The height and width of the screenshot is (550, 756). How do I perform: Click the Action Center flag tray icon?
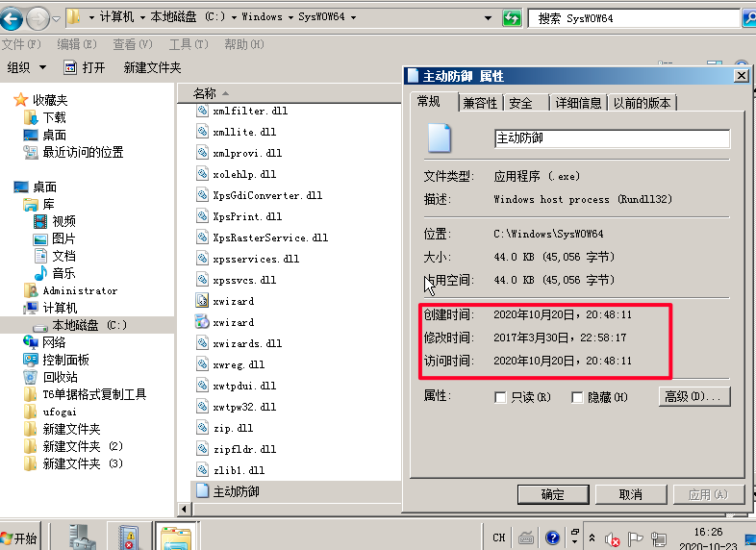[x=635, y=538]
